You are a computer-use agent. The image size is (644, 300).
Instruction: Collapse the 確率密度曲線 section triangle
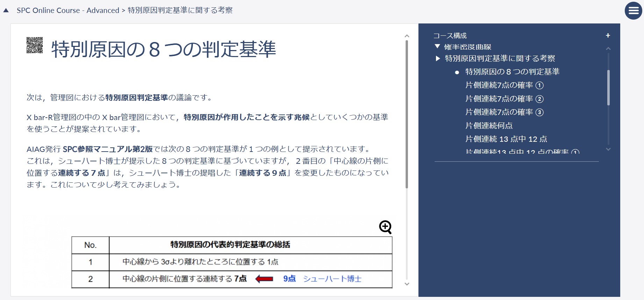(x=437, y=46)
